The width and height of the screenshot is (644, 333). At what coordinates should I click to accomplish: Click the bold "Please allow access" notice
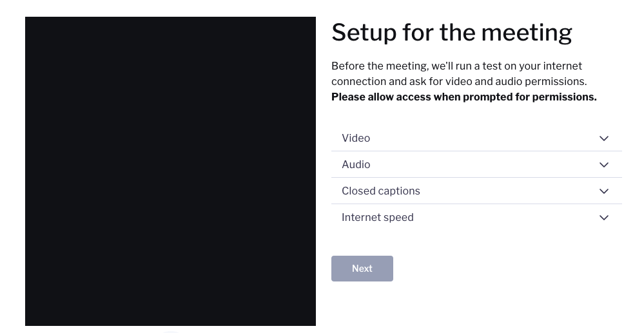point(463,97)
